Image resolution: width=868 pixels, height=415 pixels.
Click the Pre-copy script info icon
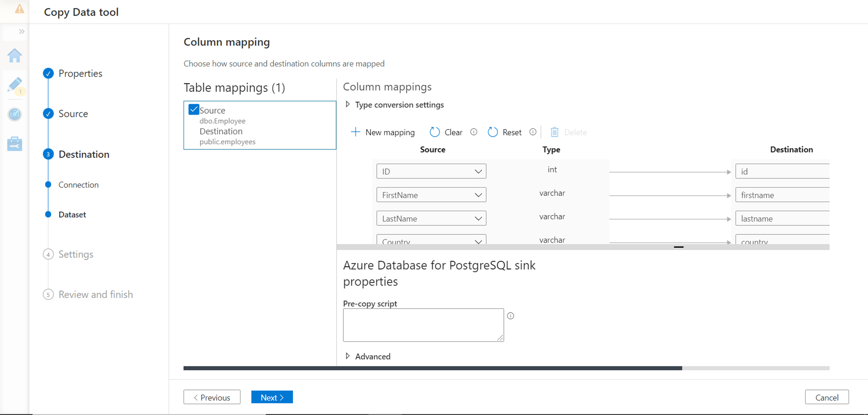tap(511, 316)
